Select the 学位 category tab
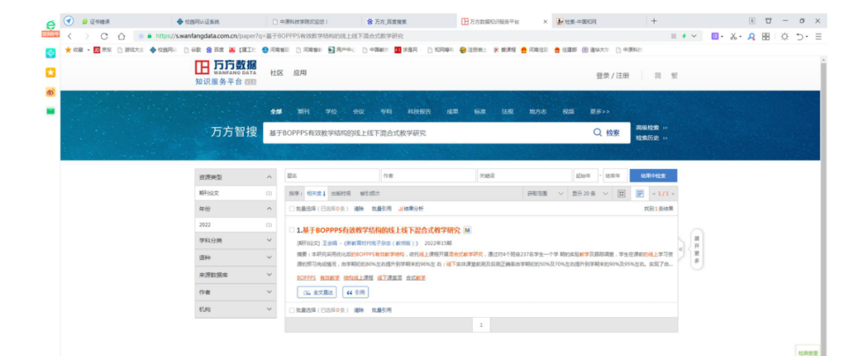Screen dimensions: 868x356 (331, 111)
